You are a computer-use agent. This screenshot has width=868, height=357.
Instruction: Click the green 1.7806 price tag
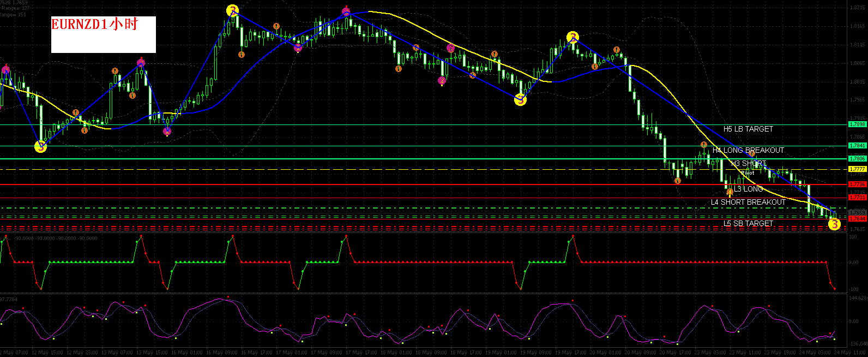858,159
